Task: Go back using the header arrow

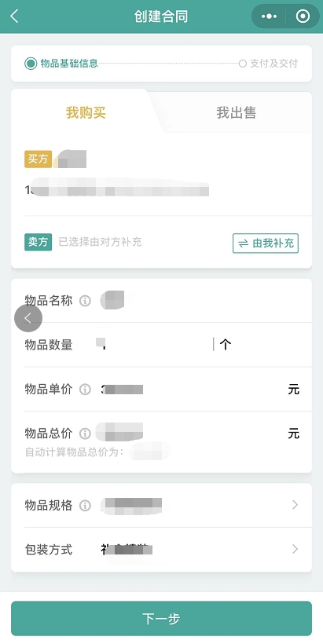Action: [14, 16]
